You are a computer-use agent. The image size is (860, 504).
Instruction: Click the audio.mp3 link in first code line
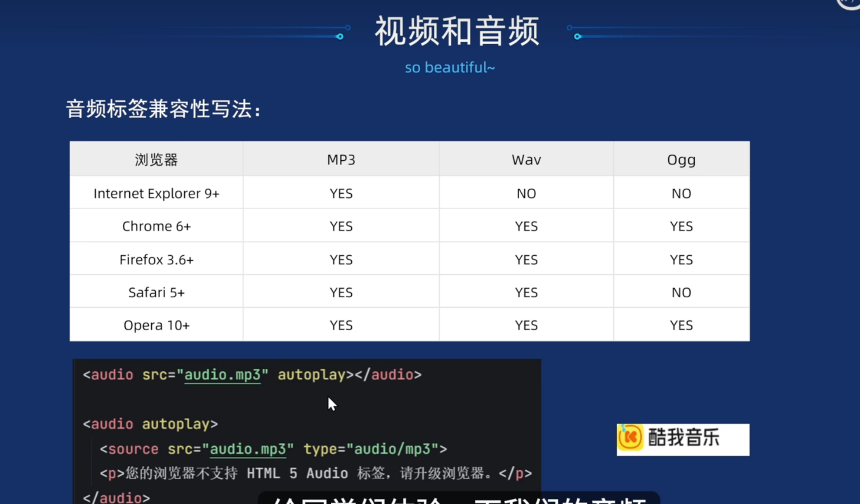222,375
